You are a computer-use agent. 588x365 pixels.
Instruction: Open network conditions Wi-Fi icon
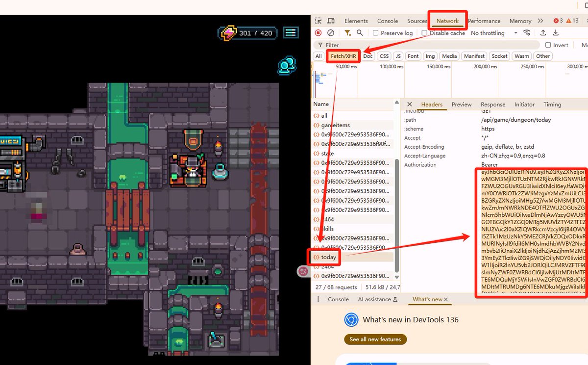click(x=527, y=33)
